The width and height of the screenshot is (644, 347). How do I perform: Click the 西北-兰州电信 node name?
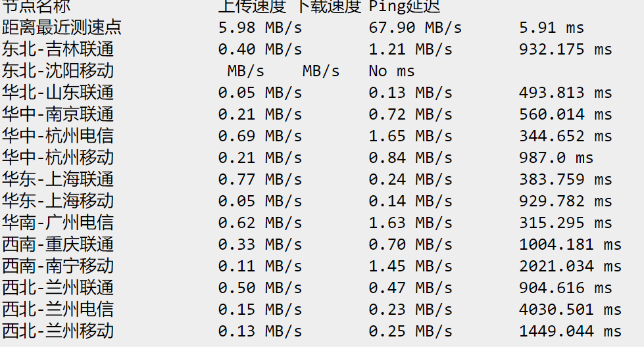57,309
